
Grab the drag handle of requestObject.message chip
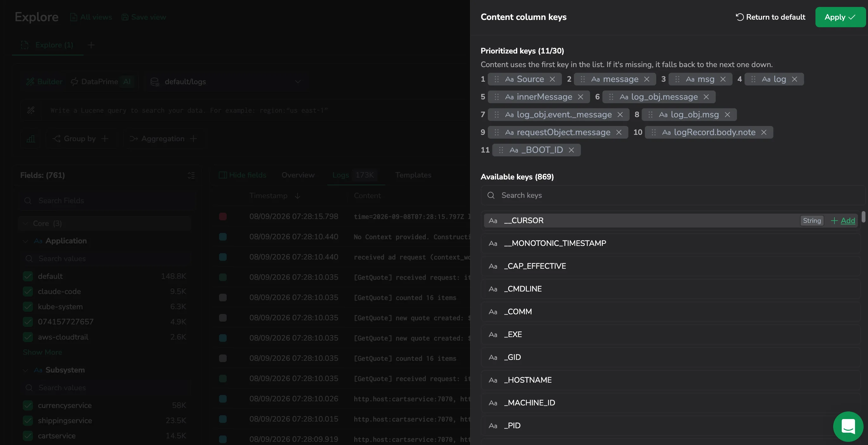497,132
